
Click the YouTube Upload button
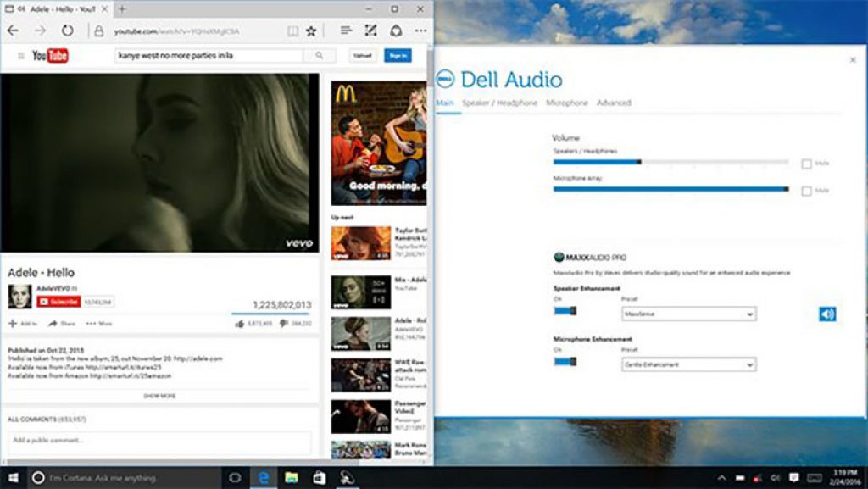[363, 56]
